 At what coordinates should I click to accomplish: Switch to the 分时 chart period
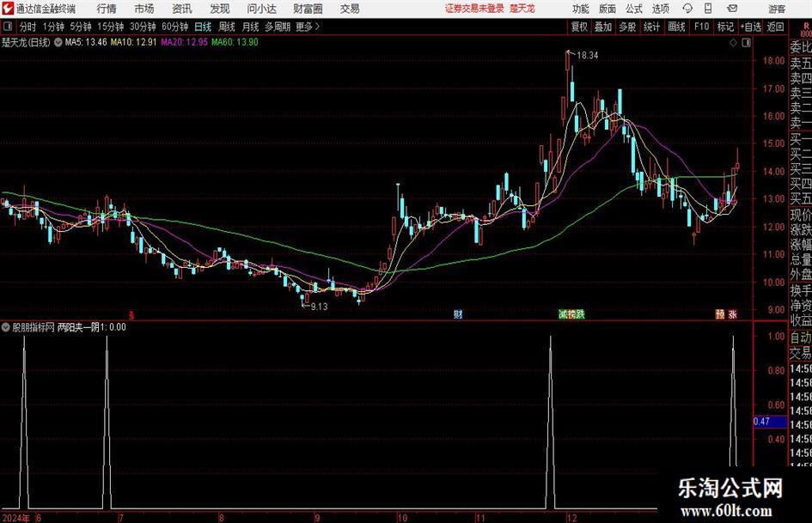click(28, 27)
